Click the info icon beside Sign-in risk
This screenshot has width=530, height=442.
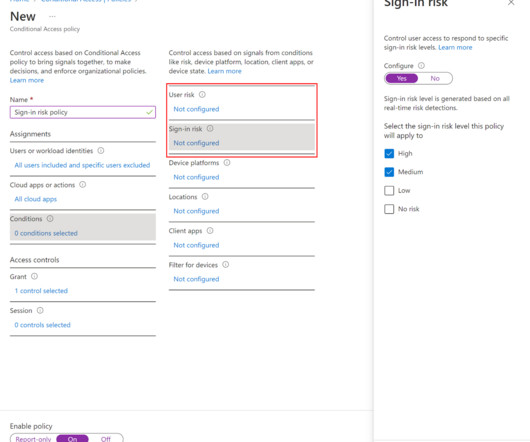(210, 128)
